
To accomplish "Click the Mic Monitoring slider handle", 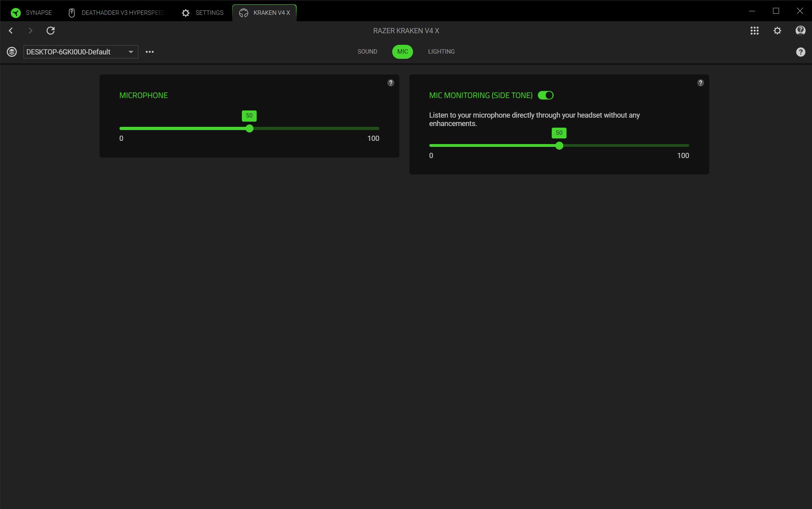I will tap(559, 146).
